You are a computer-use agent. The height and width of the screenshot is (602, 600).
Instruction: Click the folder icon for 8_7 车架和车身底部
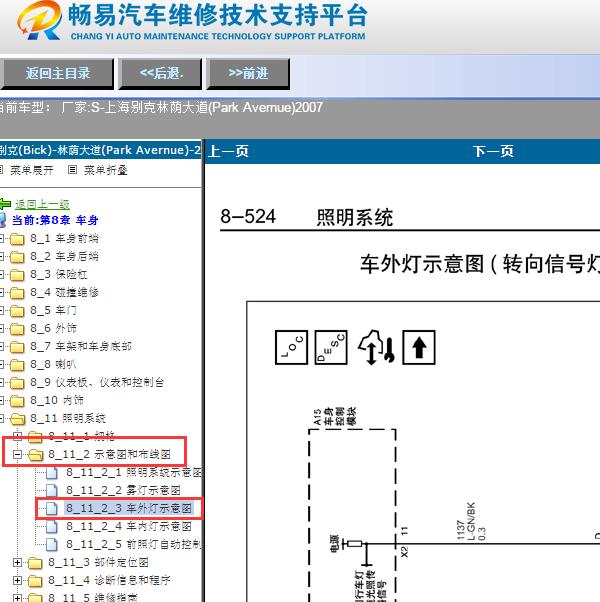click(17, 347)
